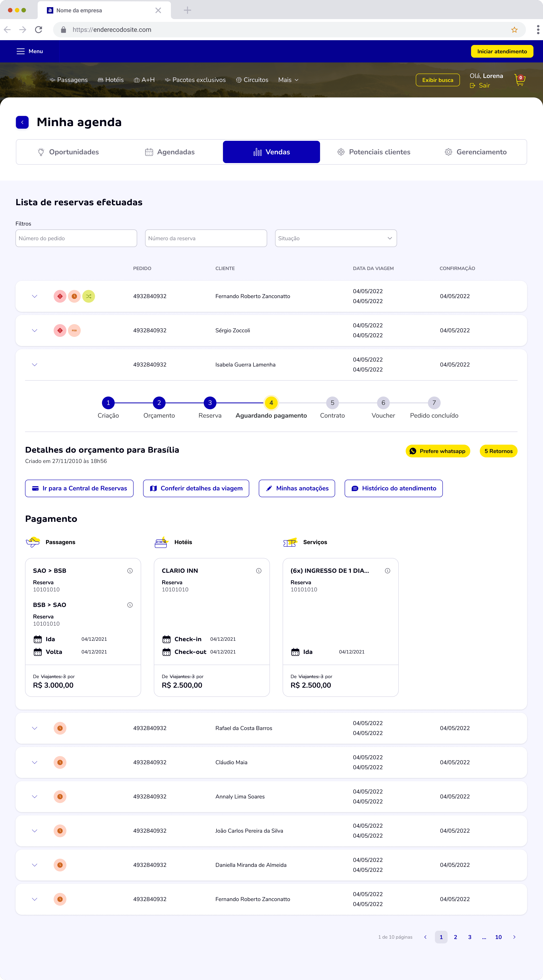Expand the Mais navigation menu
The image size is (543, 980).
[288, 80]
